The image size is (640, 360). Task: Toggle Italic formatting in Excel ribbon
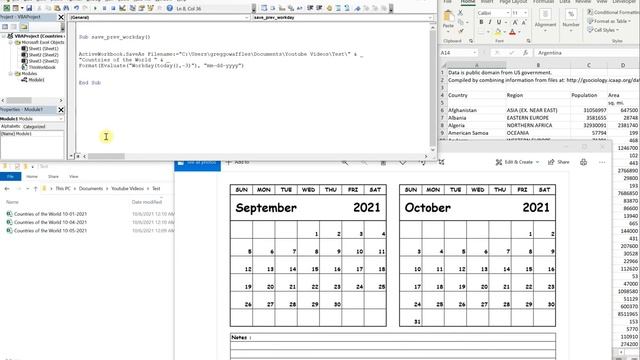tap(490, 22)
